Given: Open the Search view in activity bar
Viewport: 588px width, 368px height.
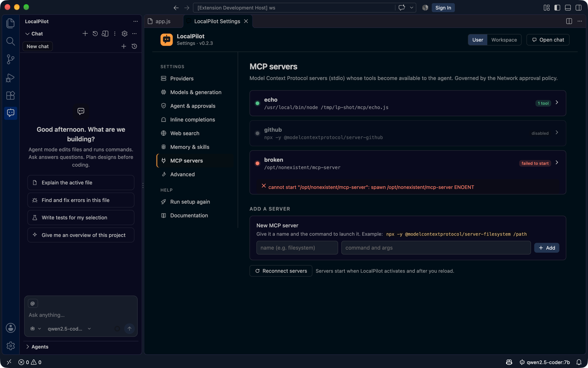Looking at the screenshot, I should (x=11, y=41).
